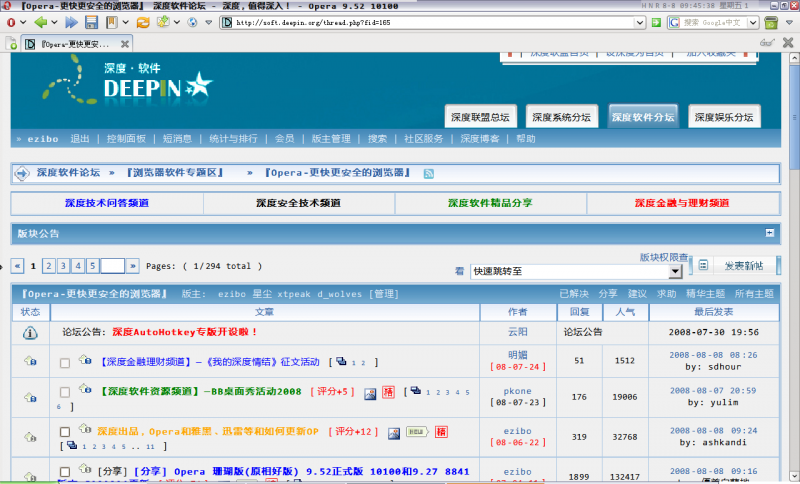Open the 快速跳转至 dropdown
The image size is (800, 484).
click(676, 271)
